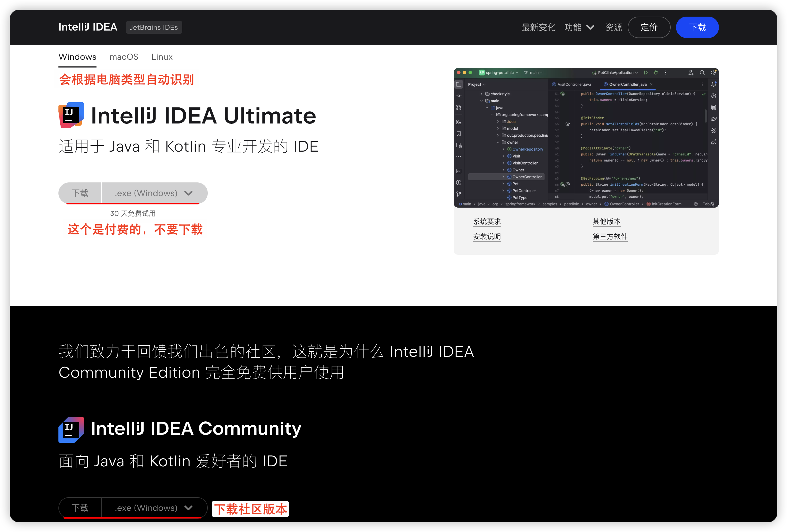Open the 第三方软件 link
787x532 pixels.
610,236
